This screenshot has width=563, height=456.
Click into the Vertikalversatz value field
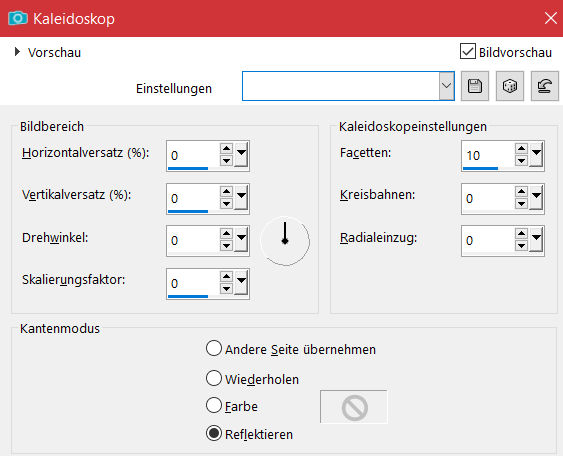(193, 197)
